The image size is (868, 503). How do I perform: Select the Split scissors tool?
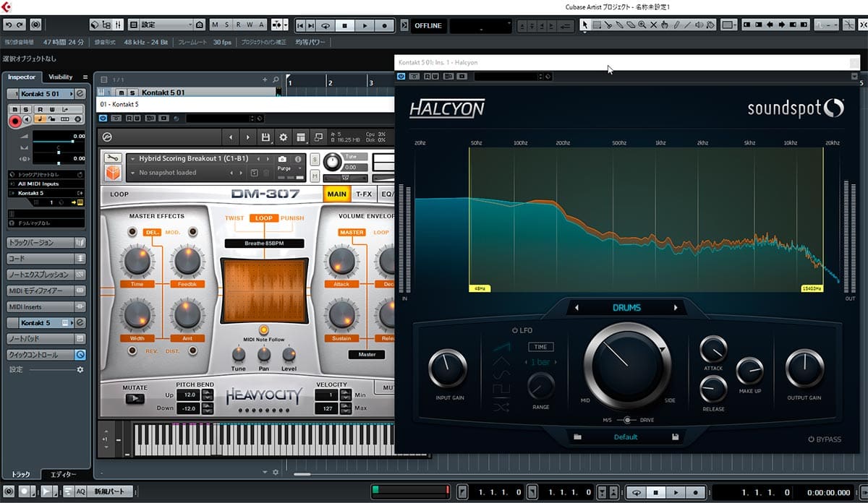pos(609,25)
